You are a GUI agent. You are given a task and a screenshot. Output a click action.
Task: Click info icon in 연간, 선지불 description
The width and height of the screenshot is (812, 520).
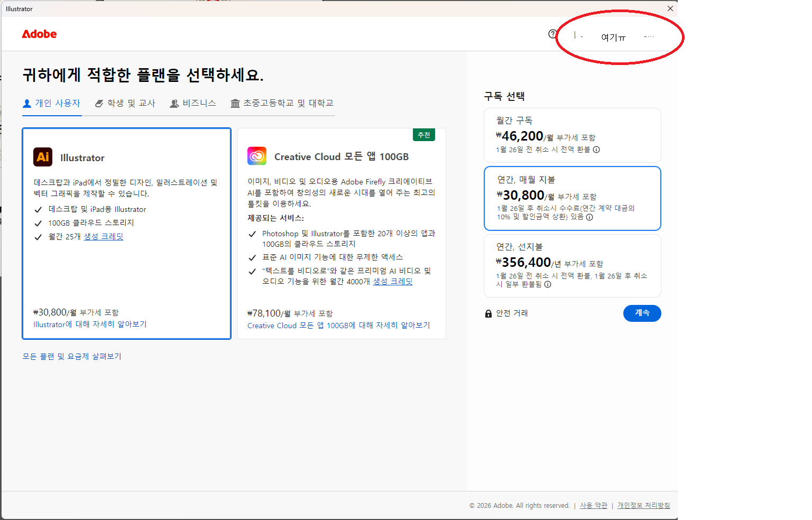point(548,284)
